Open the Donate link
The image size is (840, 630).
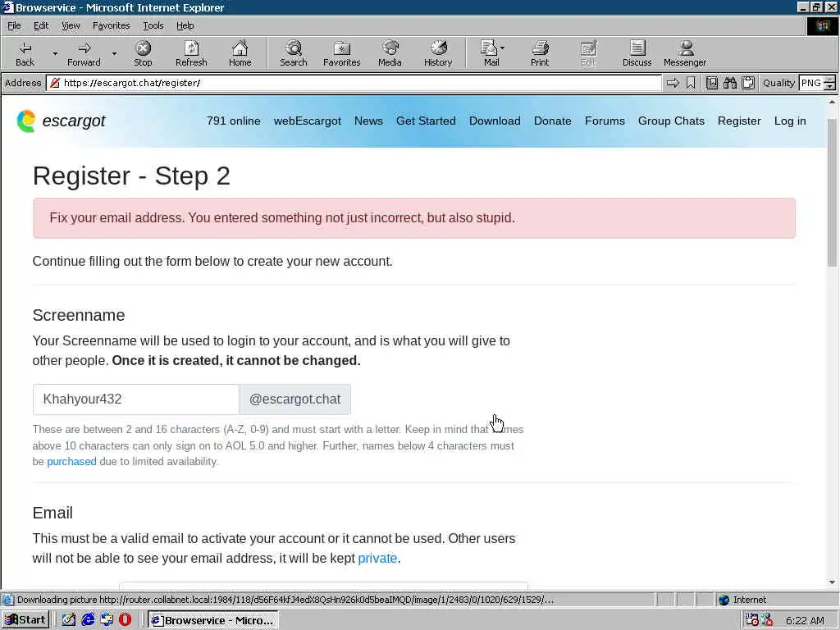tap(552, 121)
